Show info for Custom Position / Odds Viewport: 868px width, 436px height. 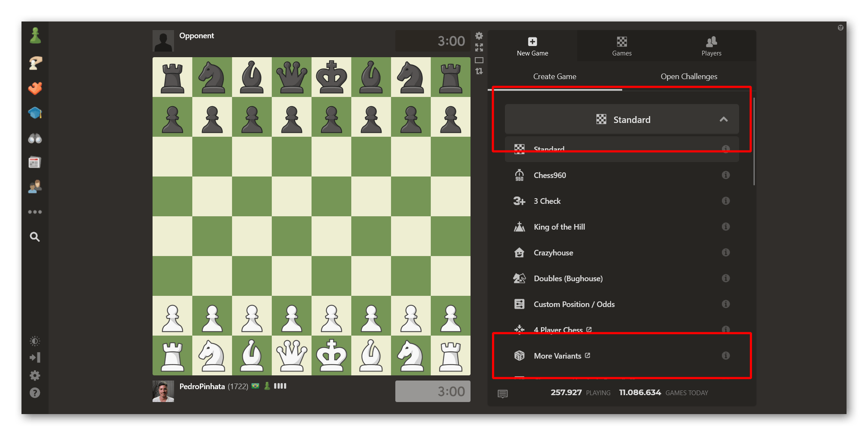tap(726, 304)
